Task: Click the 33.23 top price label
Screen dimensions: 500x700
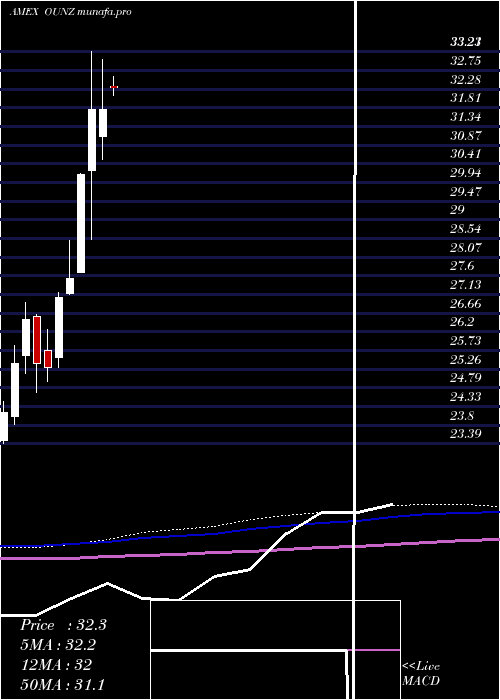Action: coord(466,42)
